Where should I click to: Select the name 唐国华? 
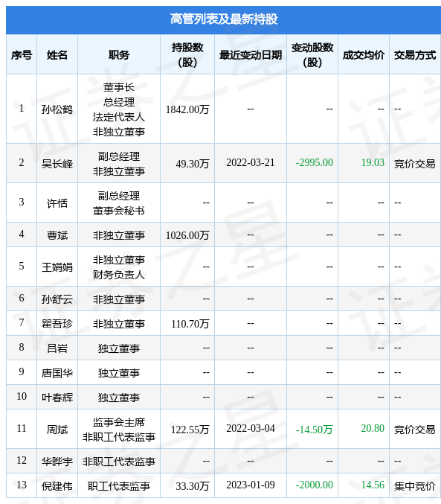point(57,373)
